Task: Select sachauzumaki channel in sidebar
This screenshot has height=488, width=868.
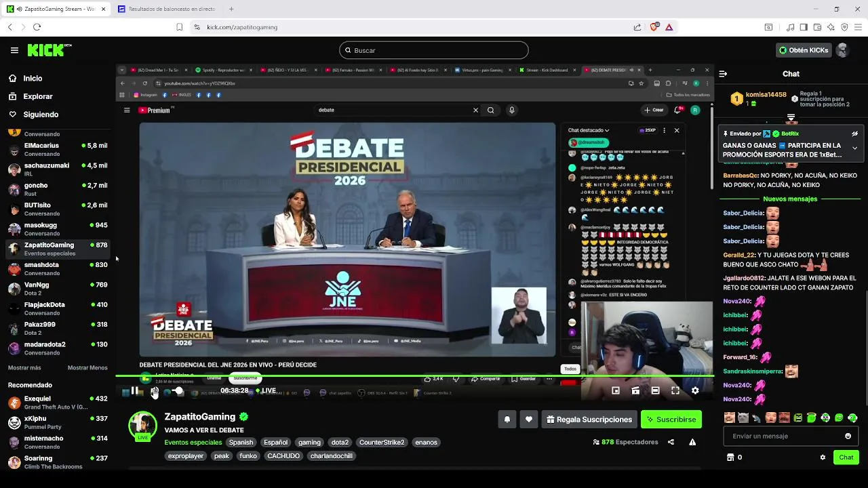Action: [58, 169]
